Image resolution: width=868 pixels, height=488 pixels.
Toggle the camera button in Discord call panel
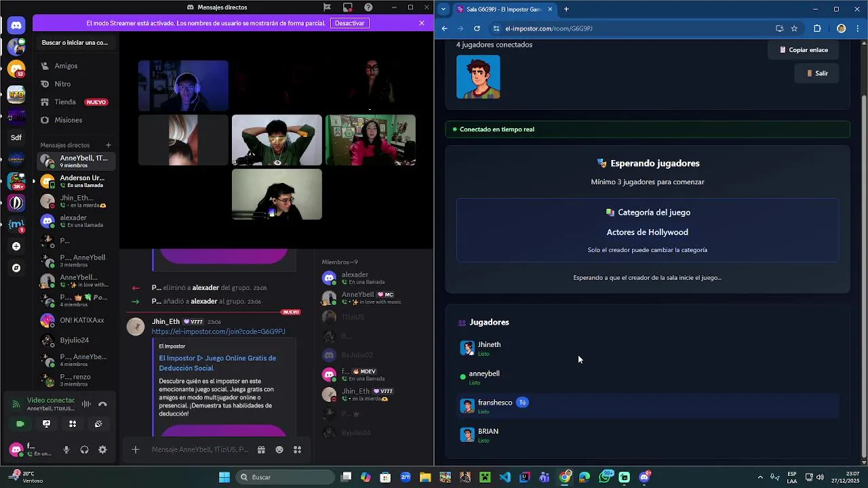(20, 424)
